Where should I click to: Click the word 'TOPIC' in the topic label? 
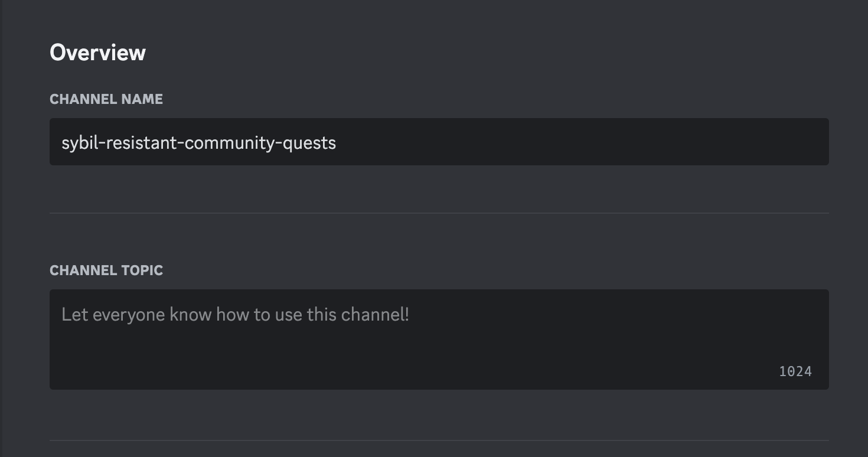coord(142,270)
